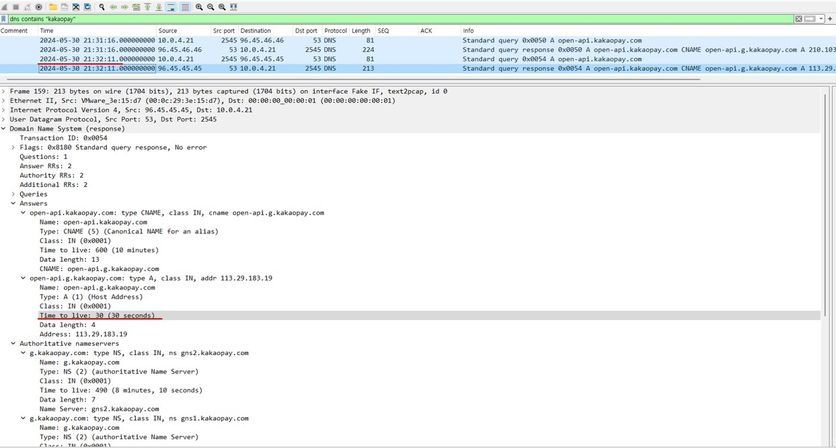Expand the Queries node
This screenshot has height=448, width=836.
(x=13, y=194)
